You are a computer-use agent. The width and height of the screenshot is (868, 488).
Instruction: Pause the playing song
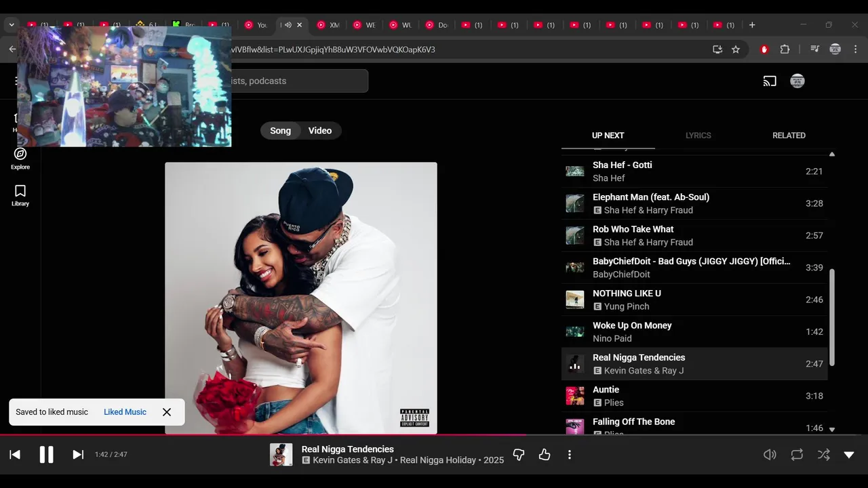(46, 455)
